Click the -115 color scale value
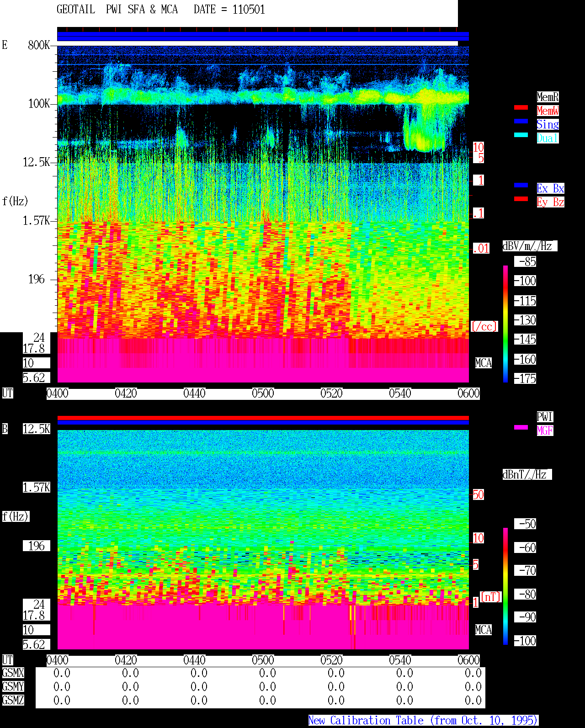Screen dimensions: 585x728 [x=525, y=301]
